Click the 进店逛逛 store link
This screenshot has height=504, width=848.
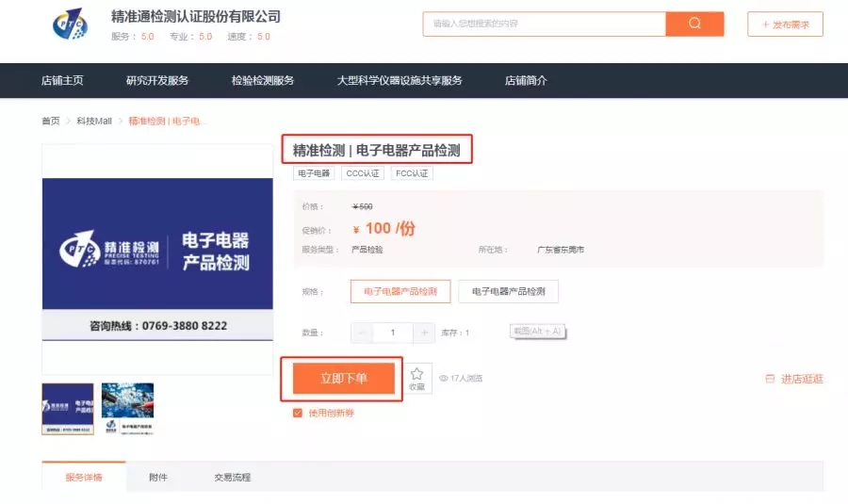point(794,379)
